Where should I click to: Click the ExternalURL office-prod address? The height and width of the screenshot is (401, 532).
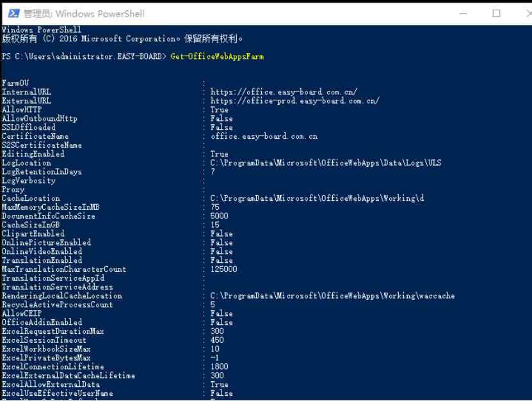point(295,100)
